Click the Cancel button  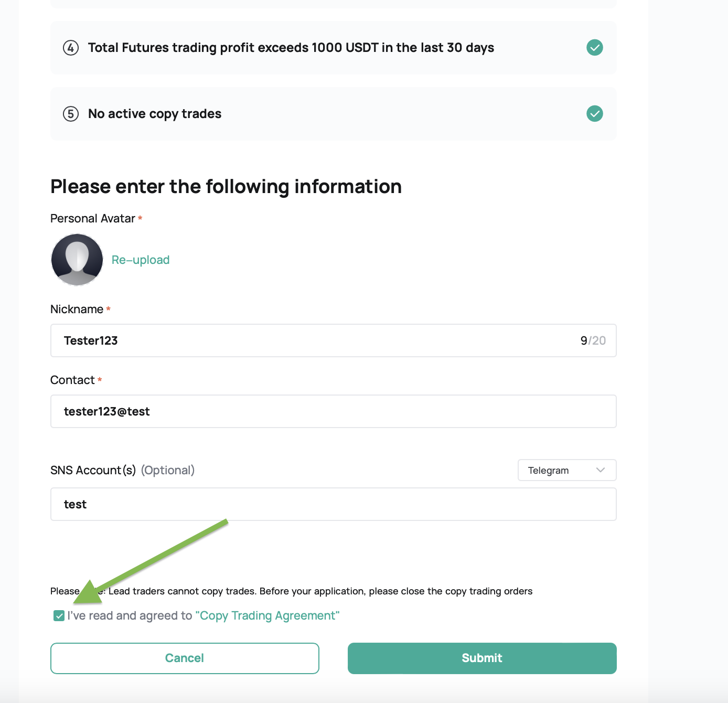[185, 658]
